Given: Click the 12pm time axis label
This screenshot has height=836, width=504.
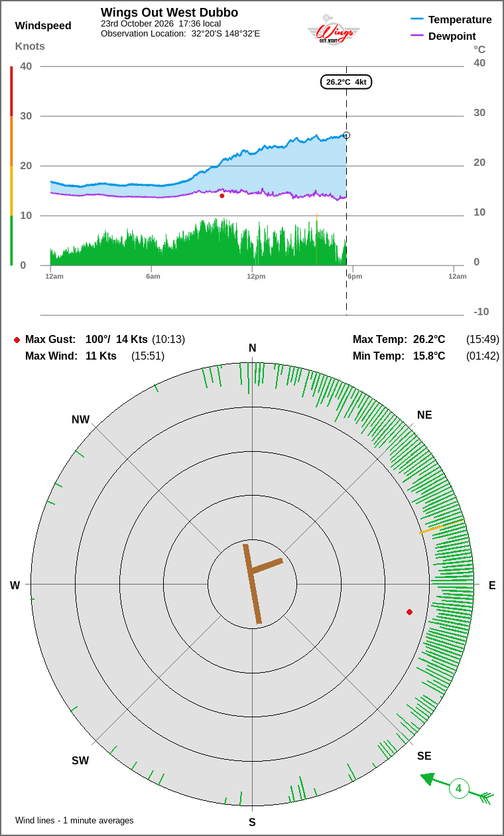Looking at the screenshot, I should pos(256,276).
